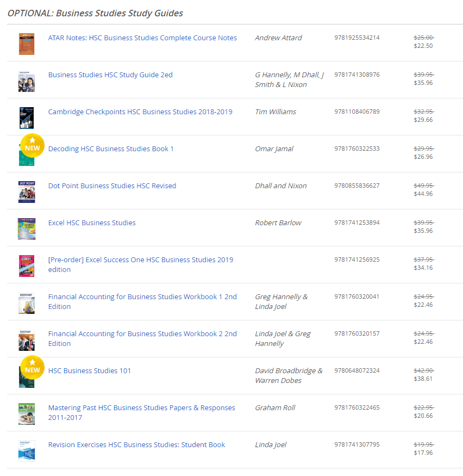Click the Excel HSC Business Studies cover image
The image size is (463, 476).
click(26, 229)
